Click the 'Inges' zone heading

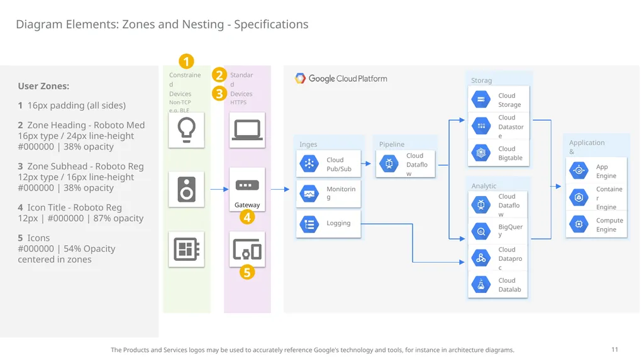tap(308, 144)
